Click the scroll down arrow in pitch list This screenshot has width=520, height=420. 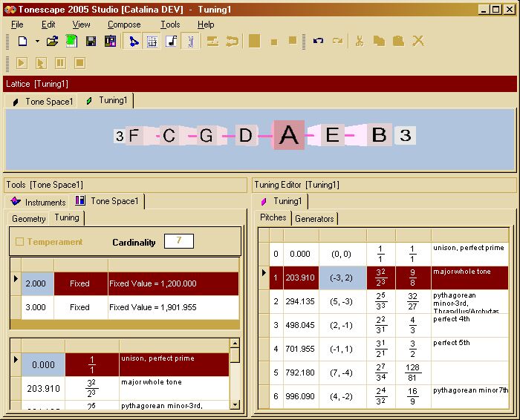235,404
